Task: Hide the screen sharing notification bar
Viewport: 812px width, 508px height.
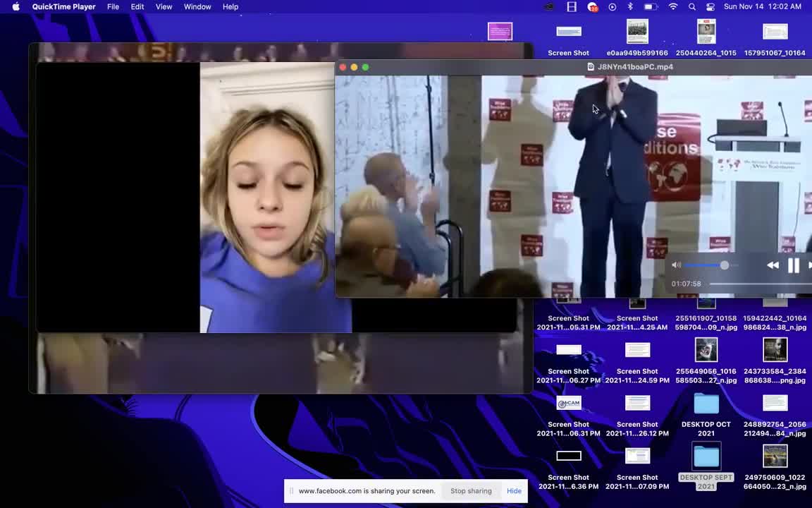Action: pos(515,491)
